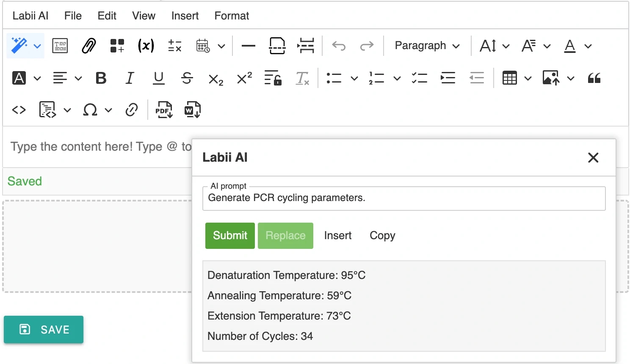Insert a block quote
Viewport: 630px width, 364px height.
tap(594, 78)
